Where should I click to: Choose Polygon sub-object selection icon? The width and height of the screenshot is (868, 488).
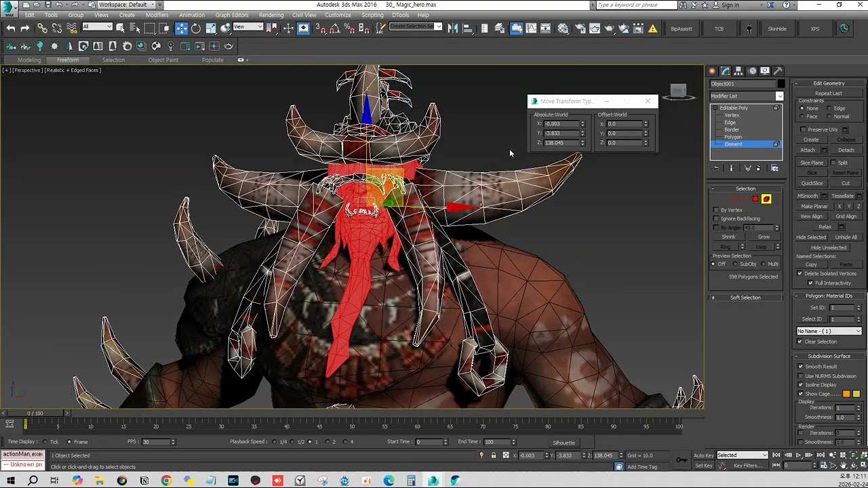(755, 199)
